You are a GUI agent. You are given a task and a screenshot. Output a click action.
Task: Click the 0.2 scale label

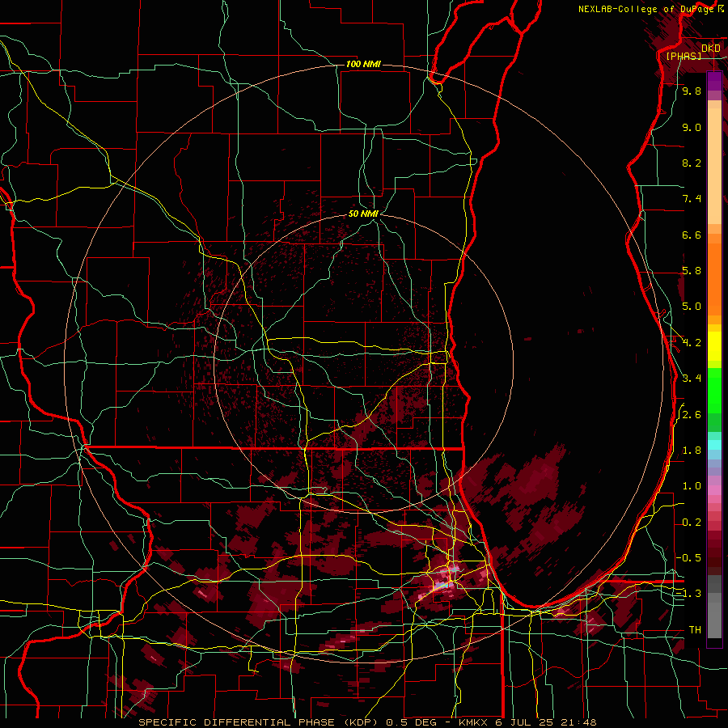click(x=692, y=523)
